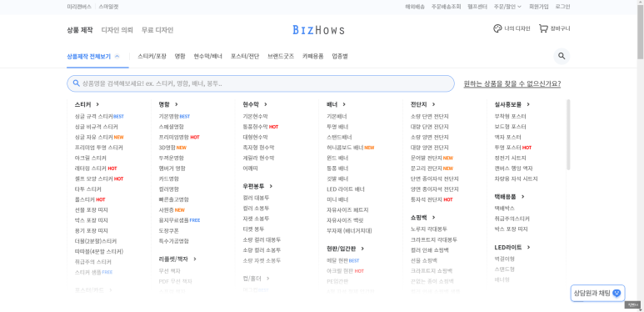Screen dimensions: 644x312
Task: Click the 해외배송 link
Action: [x=415, y=7]
